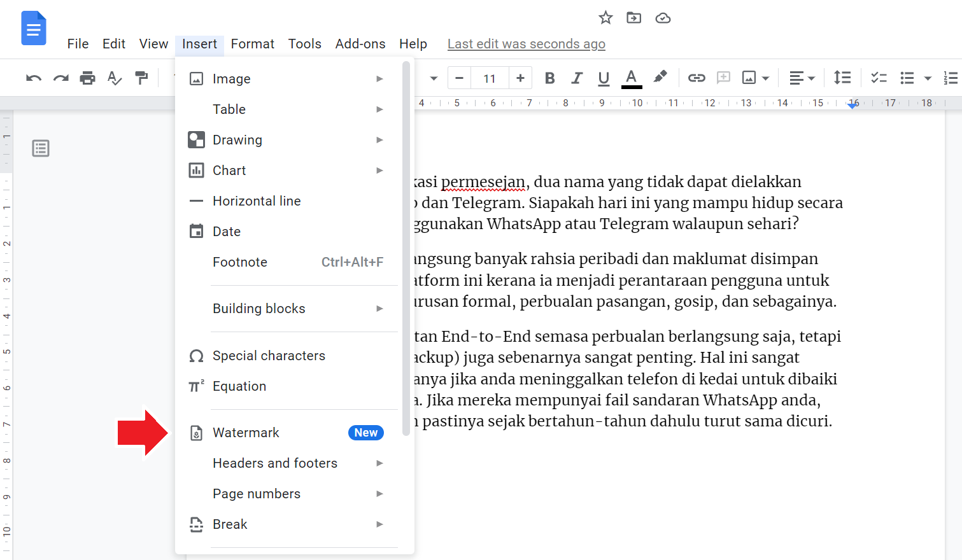This screenshot has height=560, width=962.
Task: Toggle Underline formatting
Action: [604, 78]
